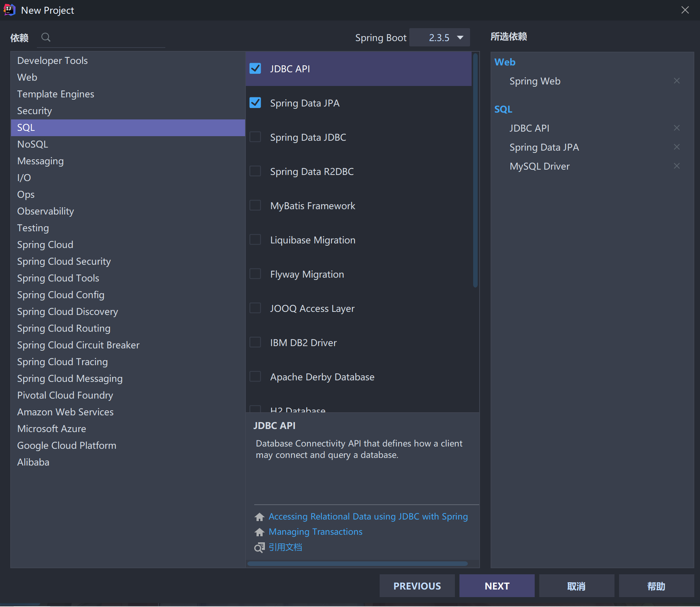The width and height of the screenshot is (700, 607).
Task: Select the highlighted SQL category
Action: [128, 127]
